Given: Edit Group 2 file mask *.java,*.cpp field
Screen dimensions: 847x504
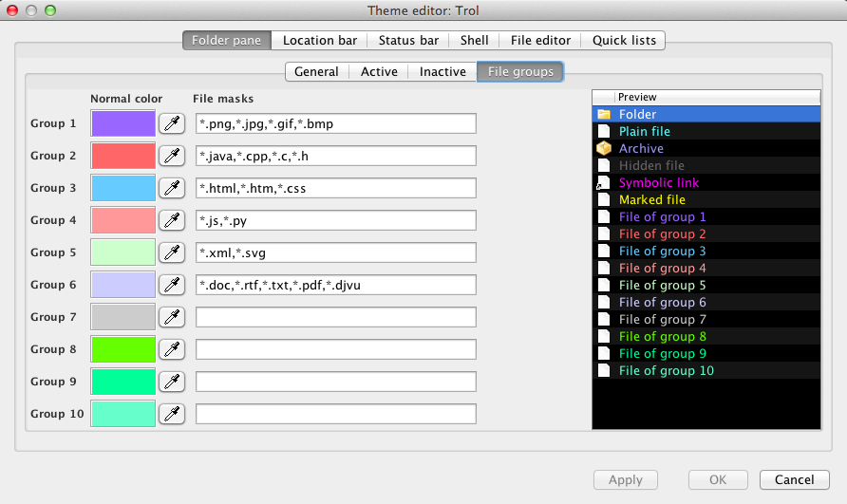Looking at the screenshot, I should pos(336,156).
